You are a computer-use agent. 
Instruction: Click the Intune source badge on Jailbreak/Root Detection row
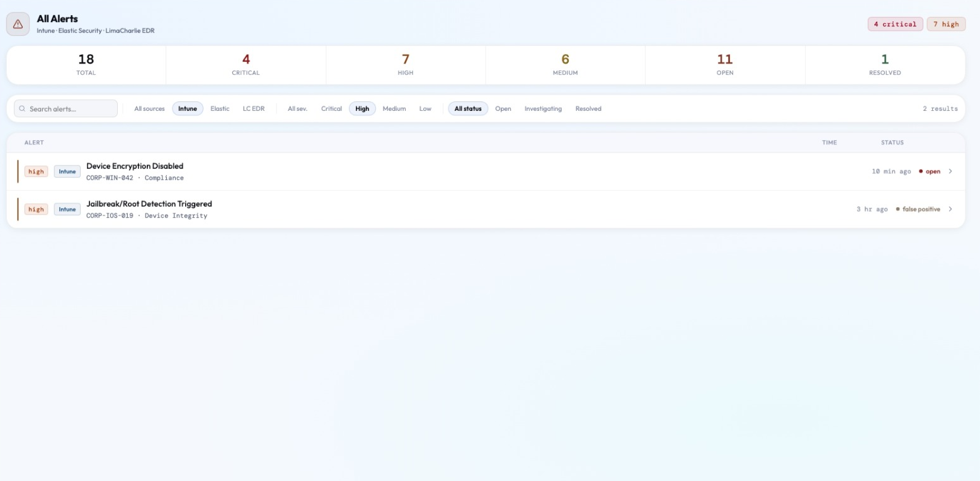[x=67, y=209]
